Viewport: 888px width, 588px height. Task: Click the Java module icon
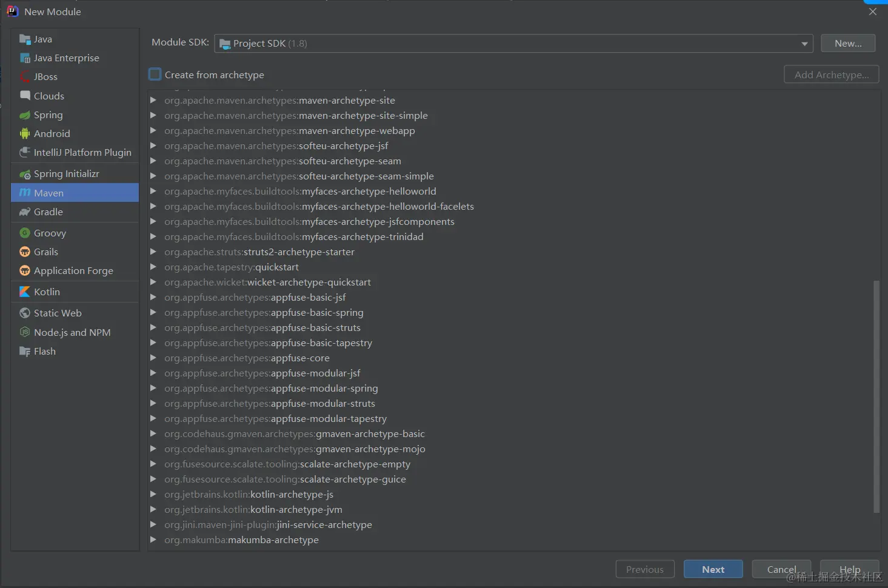coord(25,39)
